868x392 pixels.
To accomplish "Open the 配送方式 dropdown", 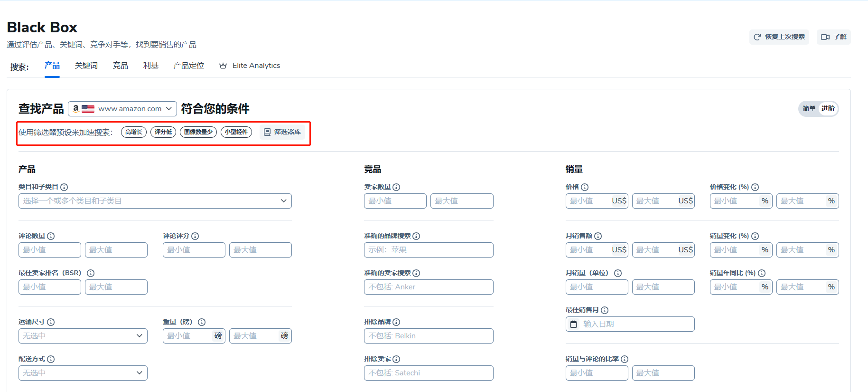I will (x=83, y=373).
